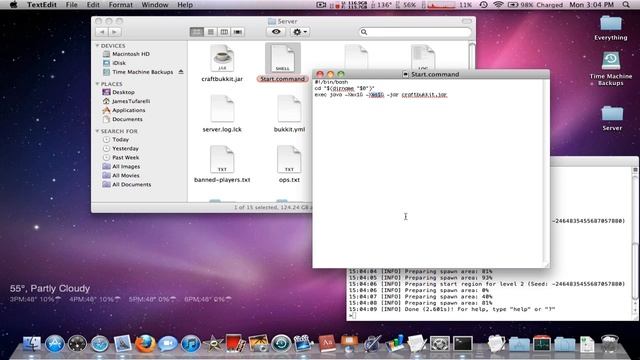Launch Time Machine from the Dock
640x360 pixels.
(x=281, y=344)
